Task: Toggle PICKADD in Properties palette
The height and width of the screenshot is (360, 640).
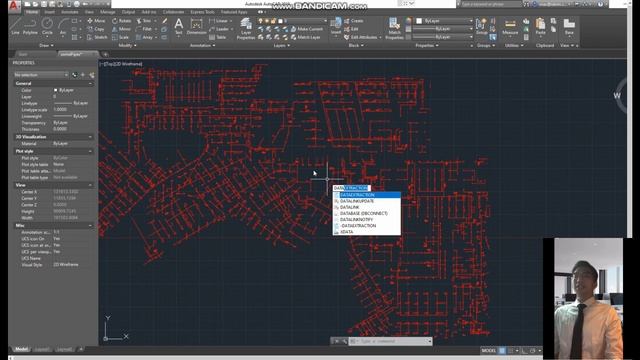Action: [x=74, y=75]
